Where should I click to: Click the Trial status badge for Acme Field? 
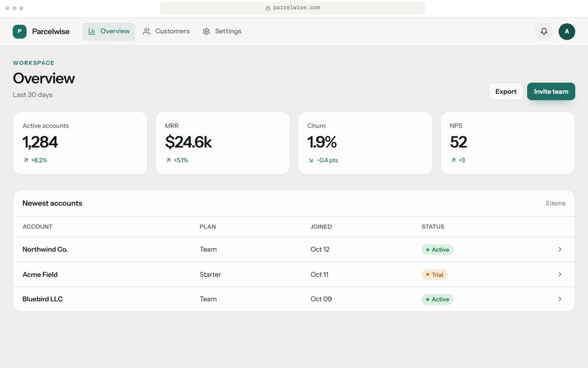click(x=435, y=275)
